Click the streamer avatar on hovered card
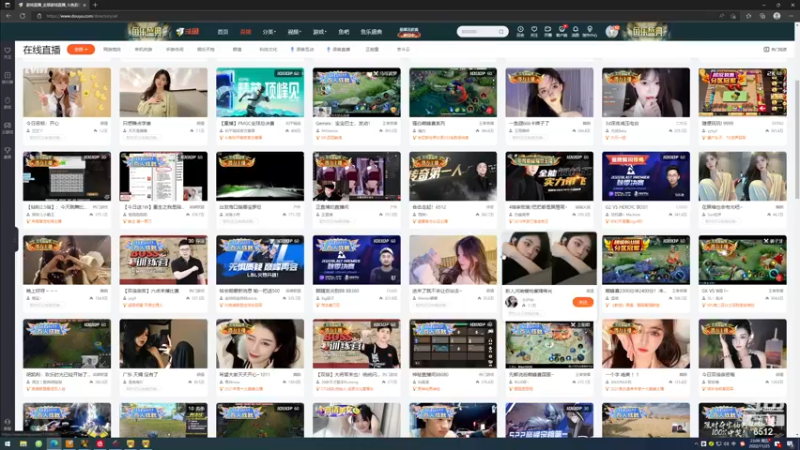Viewport: 800px width, 450px height. pyautogui.click(x=511, y=302)
